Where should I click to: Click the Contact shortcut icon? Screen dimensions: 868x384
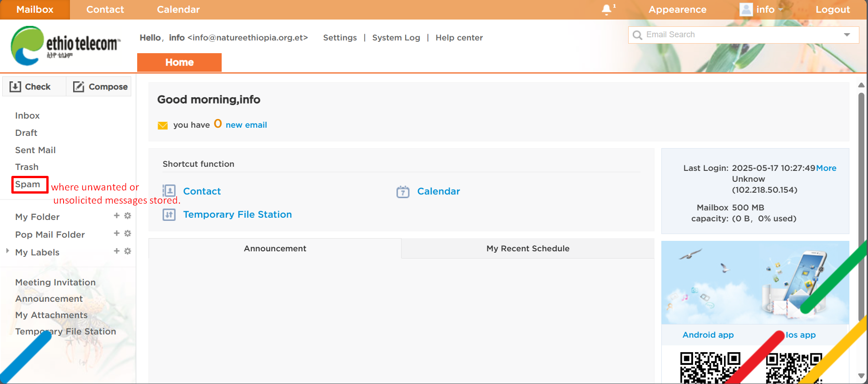(x=169, y=191)
